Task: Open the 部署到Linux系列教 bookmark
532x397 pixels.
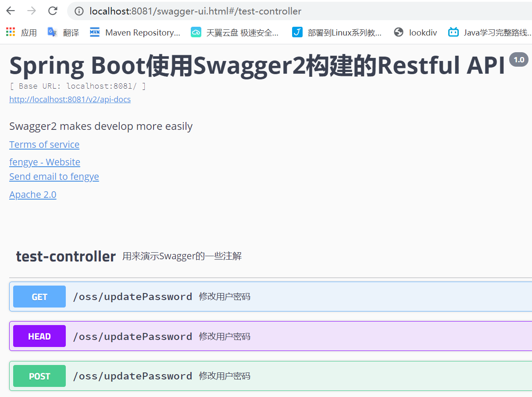Action: tap(337, 32)
